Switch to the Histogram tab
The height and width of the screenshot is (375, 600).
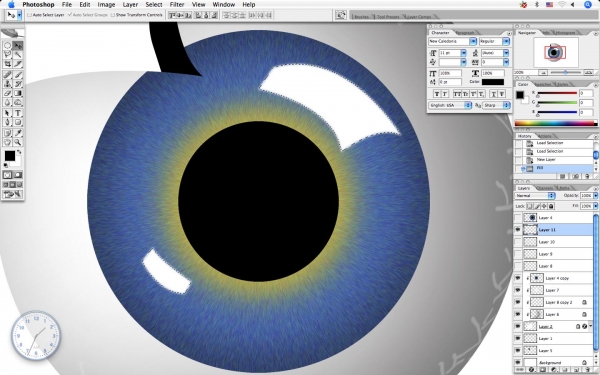[x=565, y=33]
